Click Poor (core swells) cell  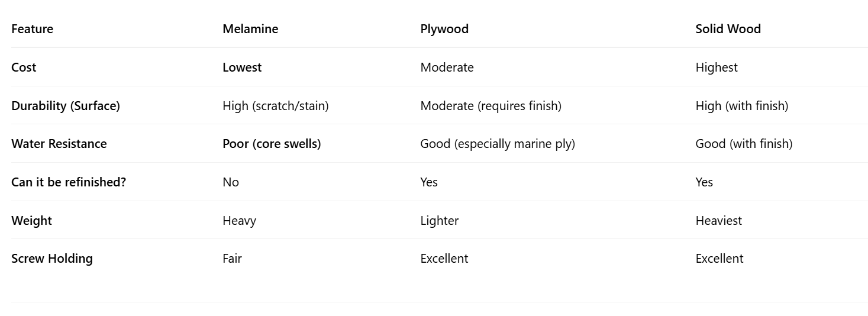click(272, 144)
